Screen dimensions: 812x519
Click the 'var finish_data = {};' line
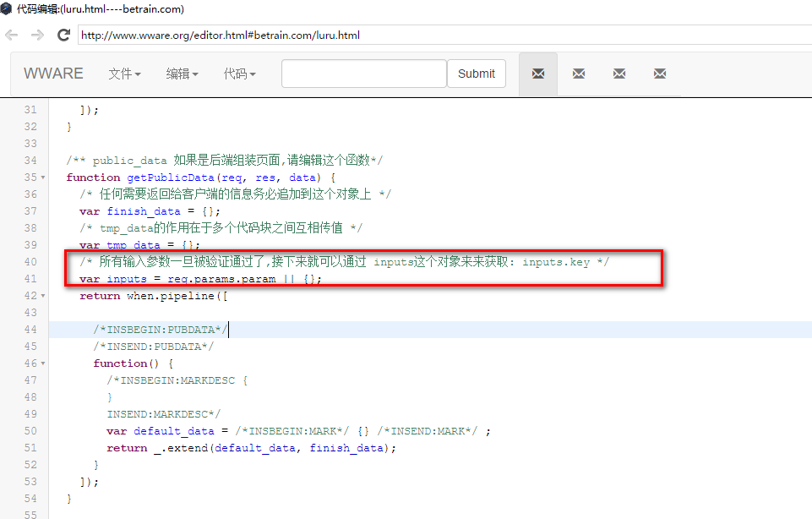pyautogui.click(x=150, y=211)
